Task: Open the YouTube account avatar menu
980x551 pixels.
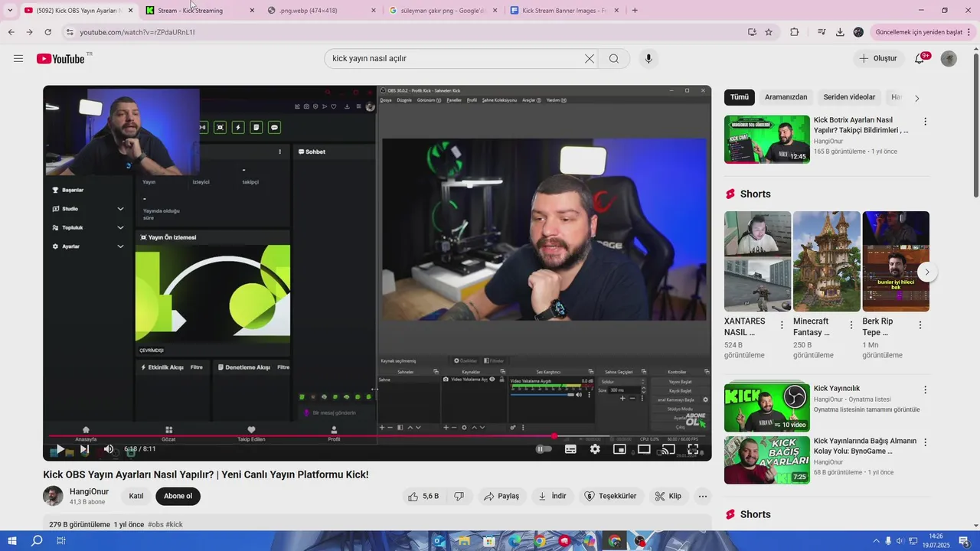Action: tap(949, 59)
